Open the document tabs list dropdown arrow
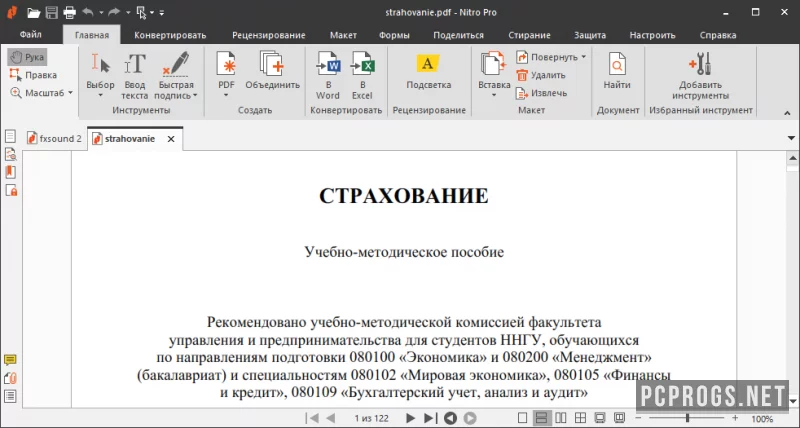The image size is (800, 428). pos(791,138)
